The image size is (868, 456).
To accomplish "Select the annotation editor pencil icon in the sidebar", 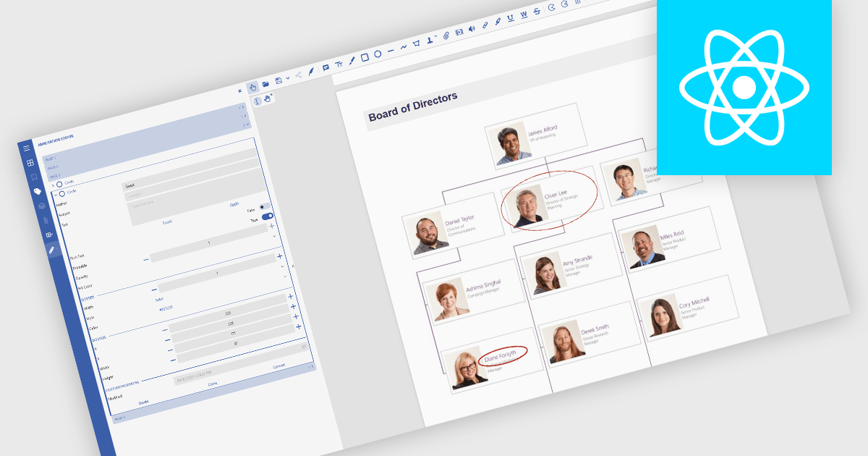I will 52,250.
